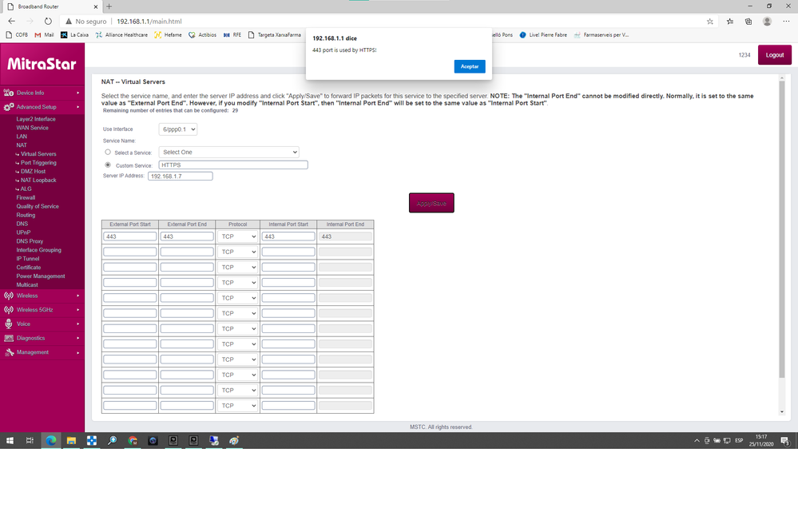Expand the 'Select One' service dropdown
Screen dimensions: 798x532
229,152
